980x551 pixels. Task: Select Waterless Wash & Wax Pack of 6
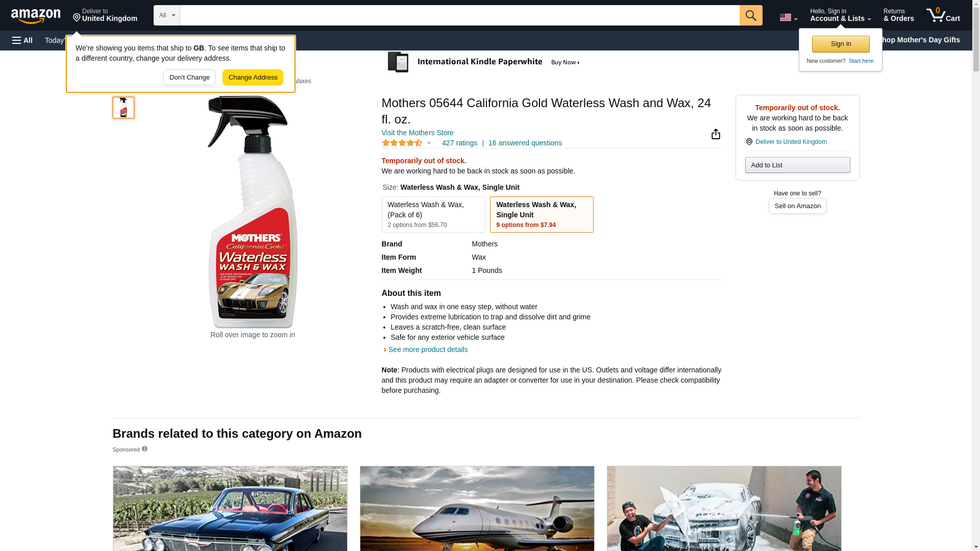tap(433, 214)
